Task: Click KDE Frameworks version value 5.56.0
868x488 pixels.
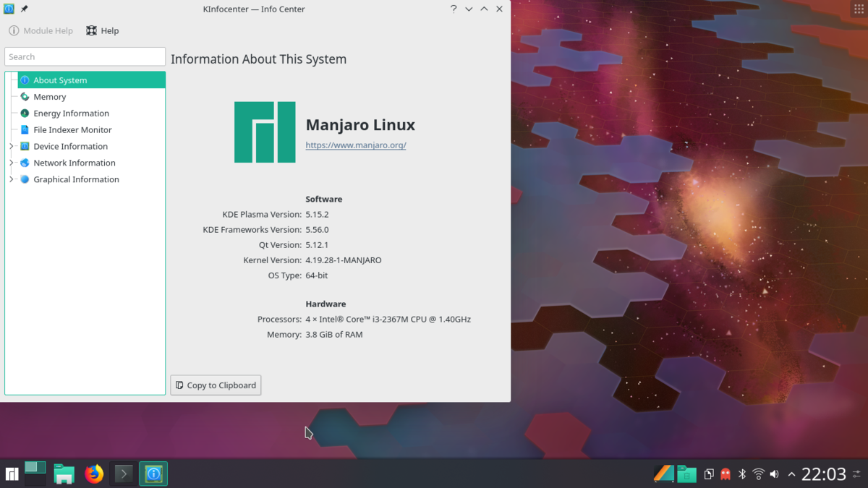Action: click(x=317, y=230)
